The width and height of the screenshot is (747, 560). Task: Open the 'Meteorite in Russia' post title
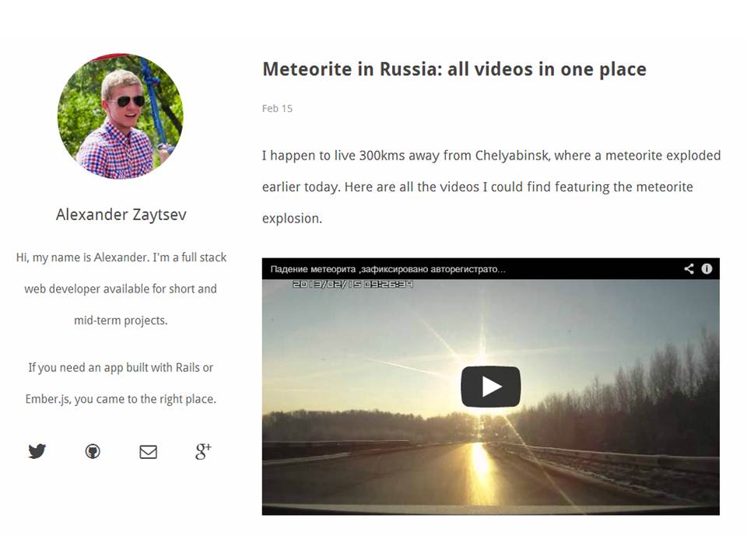click(x=454, y=69)
